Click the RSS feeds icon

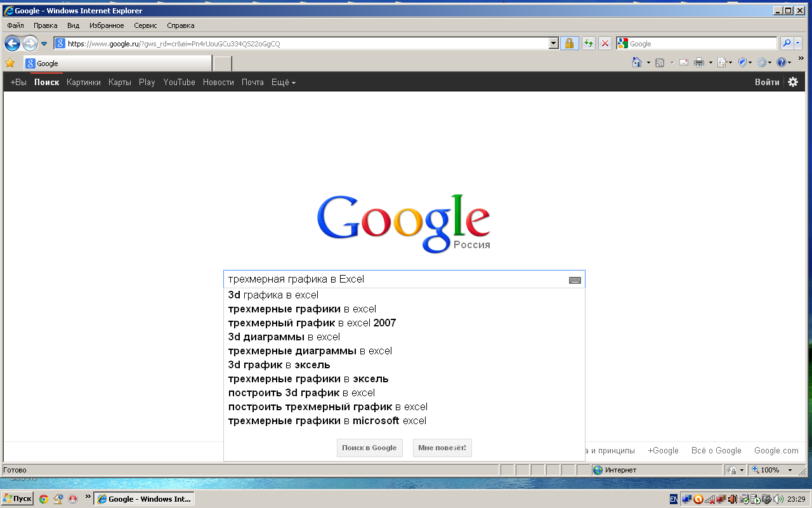(x=660, y=62)
